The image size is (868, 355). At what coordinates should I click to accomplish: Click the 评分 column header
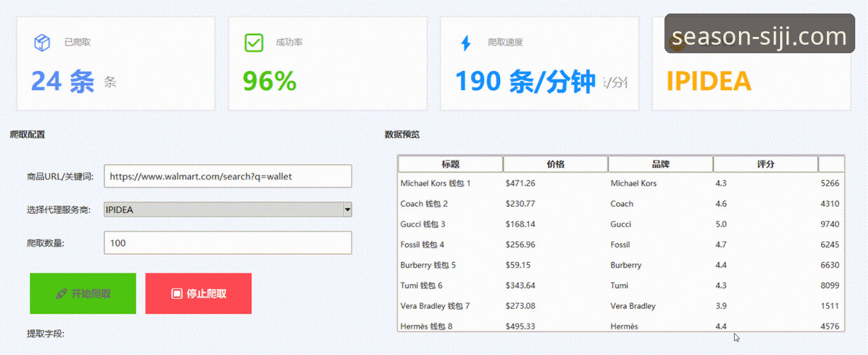[x=765, y=164]
